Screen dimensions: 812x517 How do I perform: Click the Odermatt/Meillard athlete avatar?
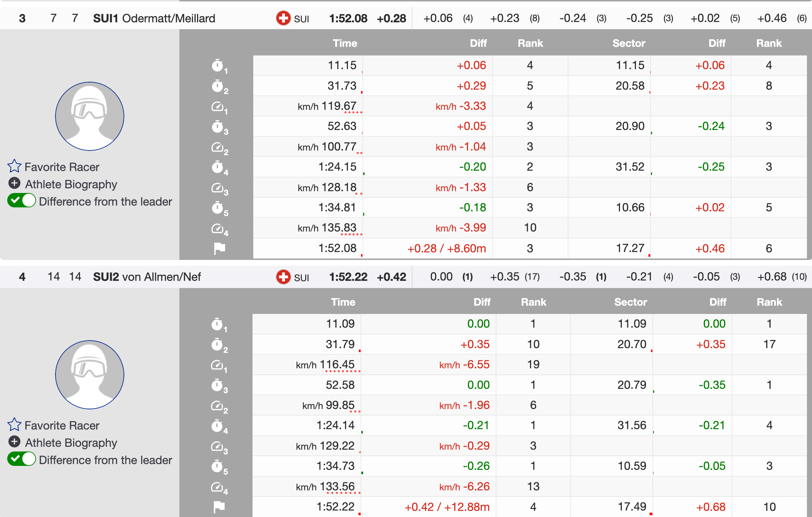point(90,116)
